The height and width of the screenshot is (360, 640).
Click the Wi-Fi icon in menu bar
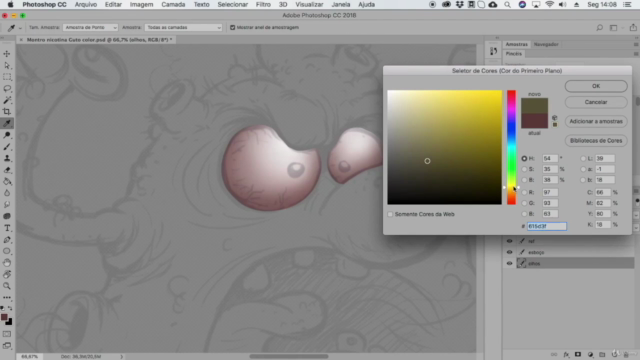point(549,4)
